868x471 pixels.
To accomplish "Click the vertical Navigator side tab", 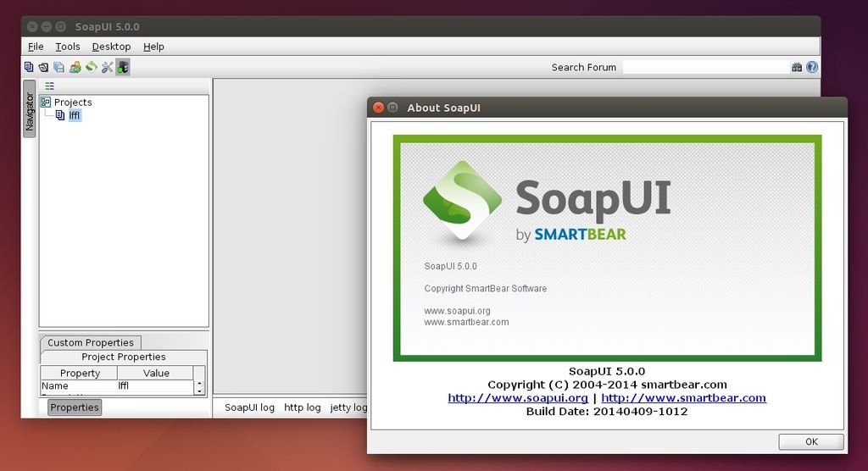I will (30, 109).
